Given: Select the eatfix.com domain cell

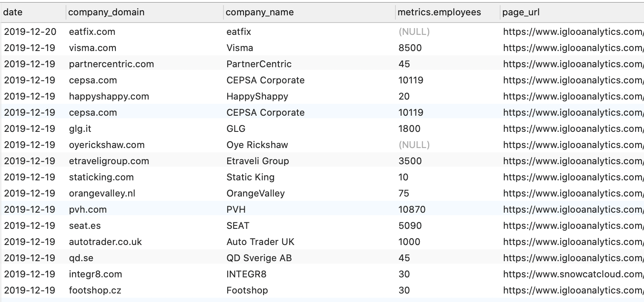Looking at the screenshot, I should coord(92,32).
